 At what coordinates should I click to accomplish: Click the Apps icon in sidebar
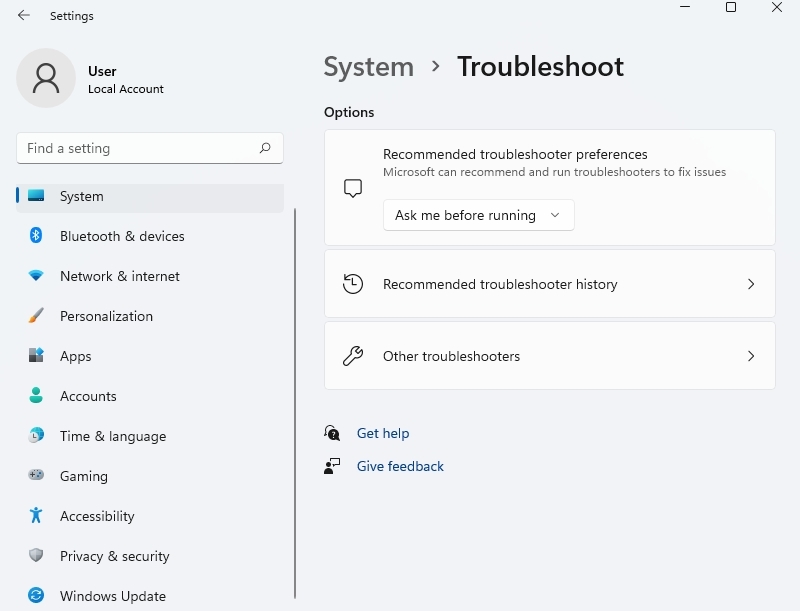(36, 356)
